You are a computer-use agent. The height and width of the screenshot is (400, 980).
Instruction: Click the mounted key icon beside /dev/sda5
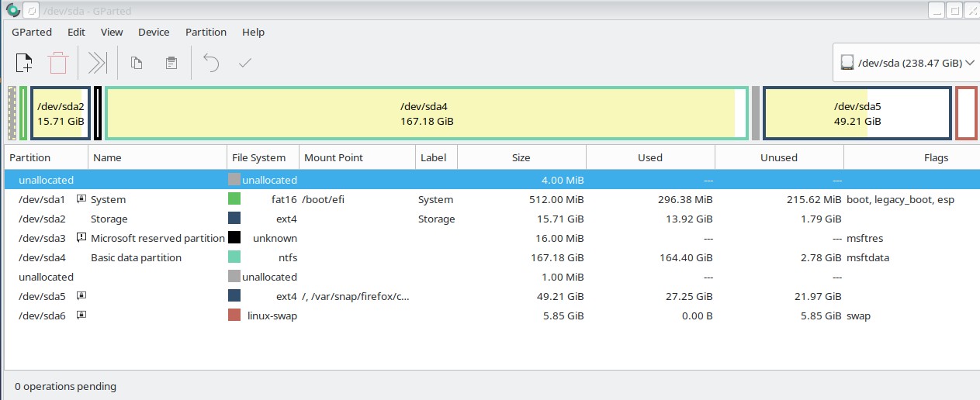coord(81,296)
